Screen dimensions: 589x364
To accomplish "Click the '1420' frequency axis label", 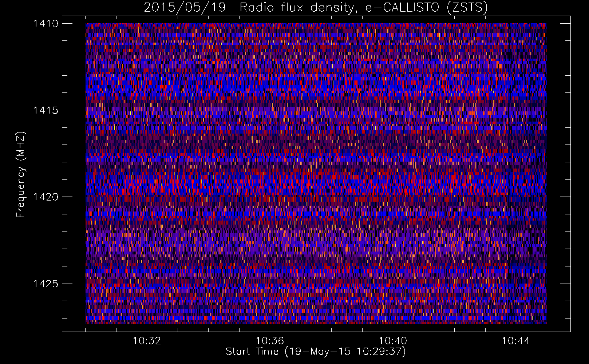I will 46,197.
